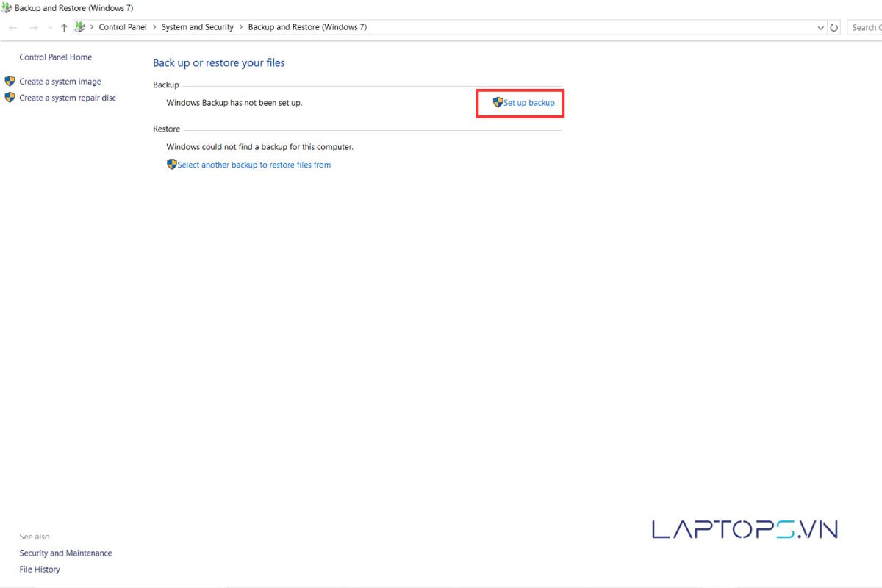Click shield icon beside Create a system image
The image size is (882, 588).
[x=10, y=82]
